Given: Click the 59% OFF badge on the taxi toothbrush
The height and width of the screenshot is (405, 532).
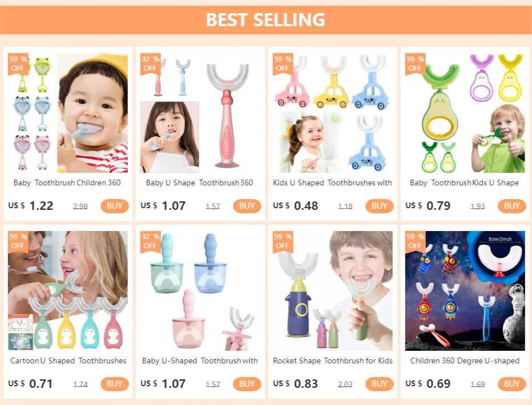Looking at the screenshot, I should (x=283, y=64).
